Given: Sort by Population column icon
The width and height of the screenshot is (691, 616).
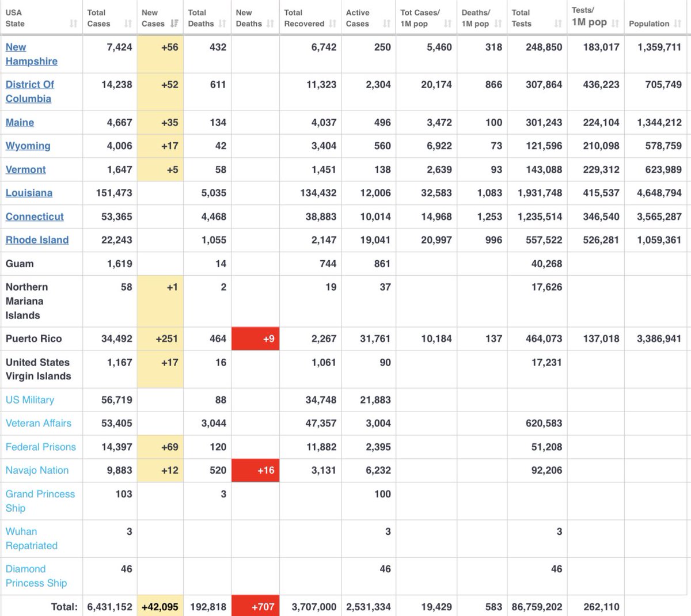Looking at the screenshot, I should tap(677, 24).
